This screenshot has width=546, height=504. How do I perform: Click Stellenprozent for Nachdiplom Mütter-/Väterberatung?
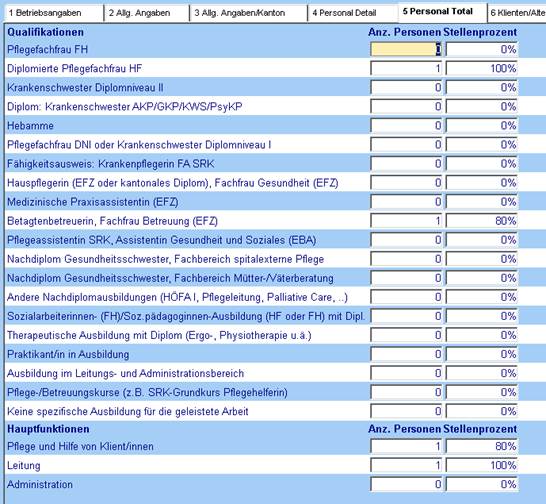(482, 278)
